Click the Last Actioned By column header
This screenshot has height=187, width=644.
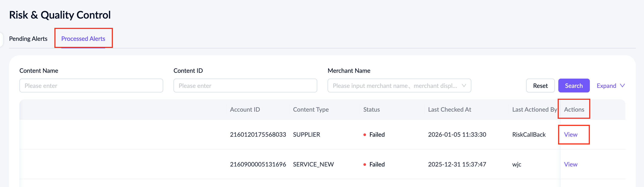pyautogui.click(x=534, y=109)
